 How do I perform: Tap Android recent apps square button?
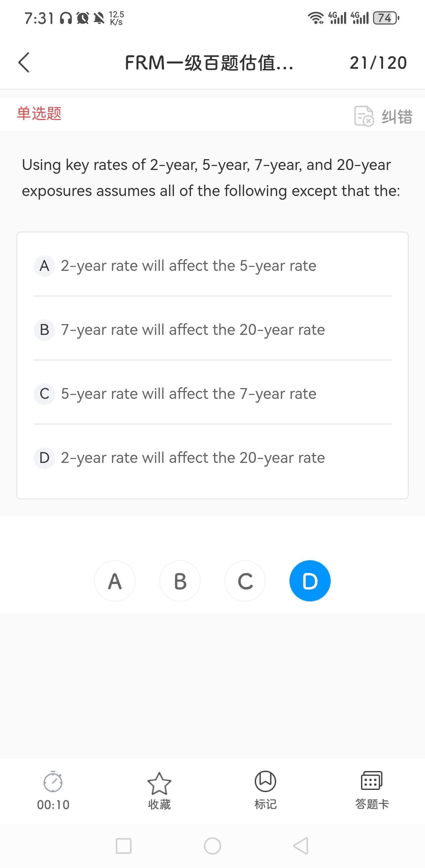(x=123, y=846)
